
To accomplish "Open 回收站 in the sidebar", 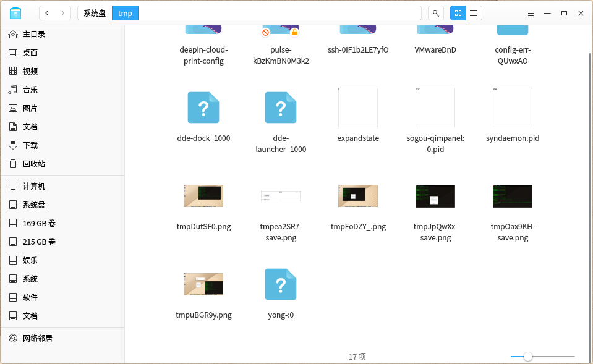I will click(62, 164).
